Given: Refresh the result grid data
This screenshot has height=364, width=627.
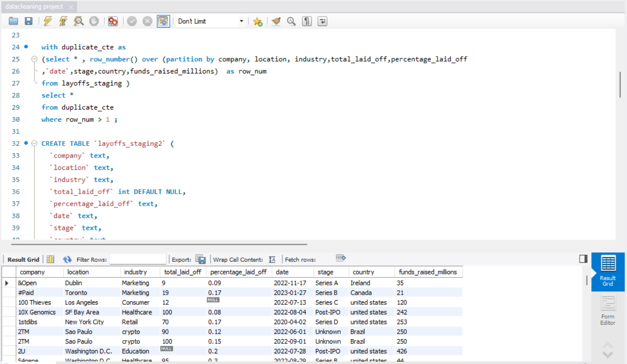Looking at the screenshot, I should tap(68, 259).
